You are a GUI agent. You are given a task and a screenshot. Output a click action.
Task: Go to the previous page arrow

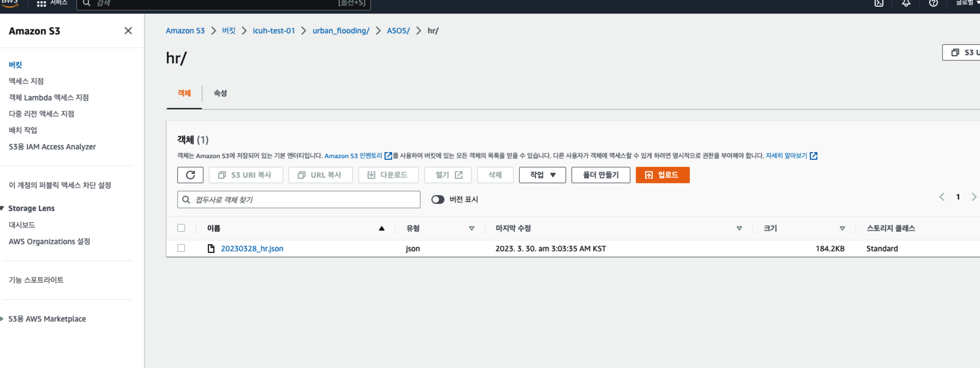point(942,197)
